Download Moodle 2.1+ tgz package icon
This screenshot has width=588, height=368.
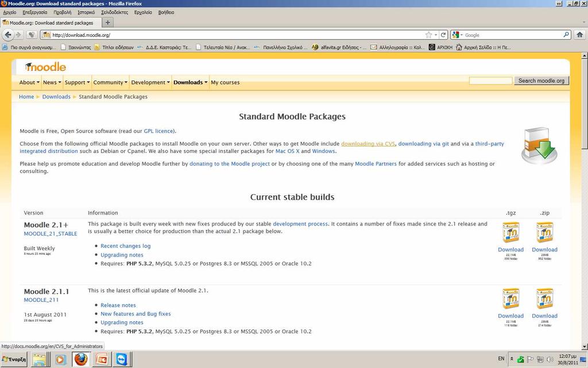510,232
